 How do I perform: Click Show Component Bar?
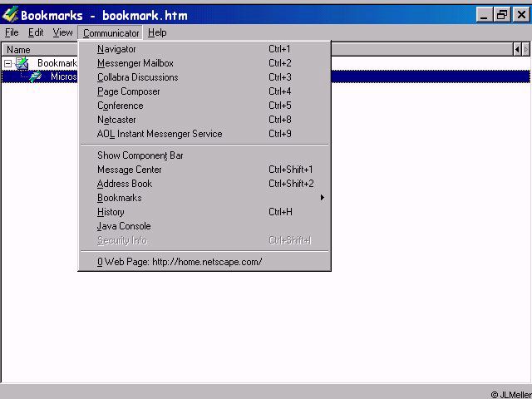[x=204, y=155]
